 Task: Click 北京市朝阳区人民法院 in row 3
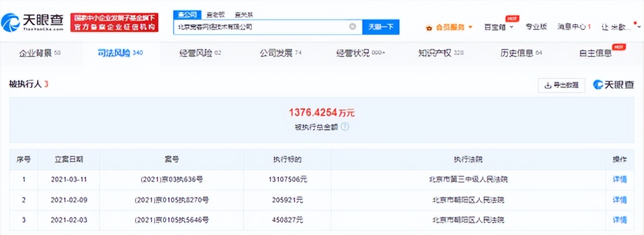(468, 220)
